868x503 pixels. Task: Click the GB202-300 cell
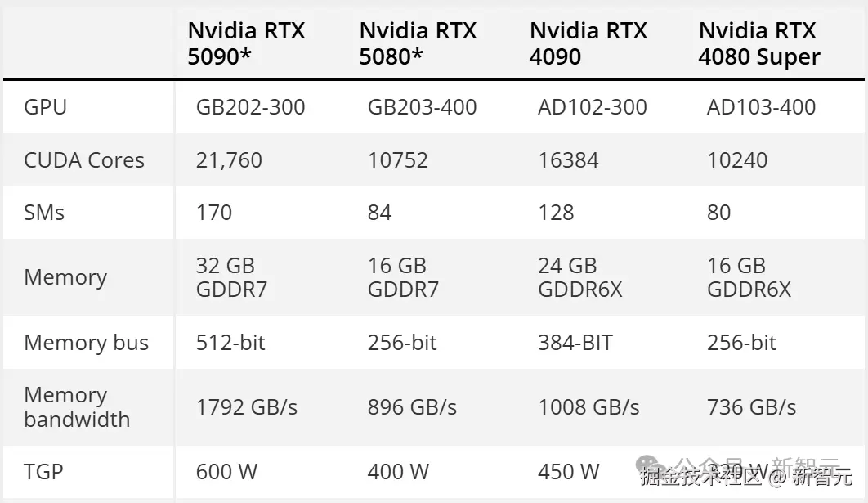(x=250, y=107)
